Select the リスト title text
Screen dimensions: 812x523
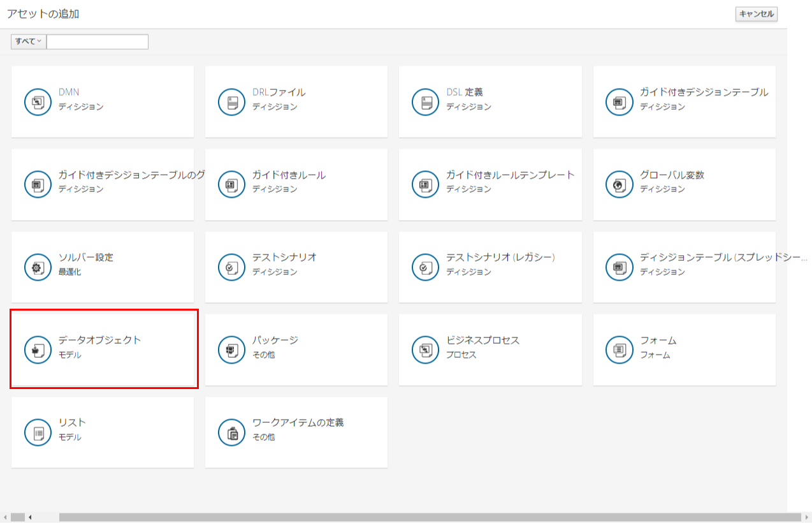coord(72,423)
